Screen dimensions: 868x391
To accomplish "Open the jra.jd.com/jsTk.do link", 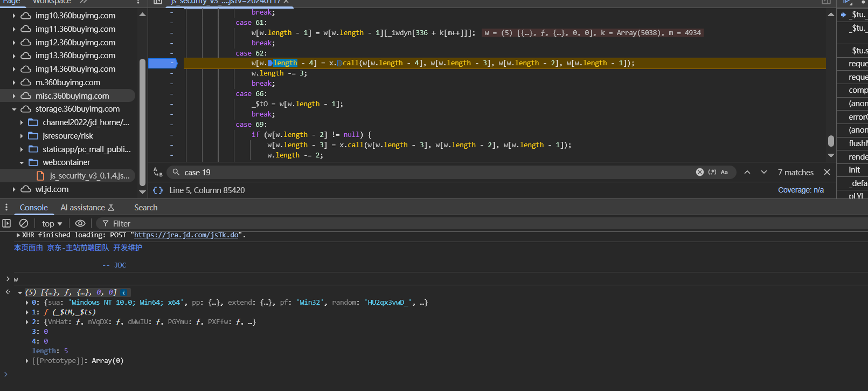I will pyautogui.click(x=186, y=235).
